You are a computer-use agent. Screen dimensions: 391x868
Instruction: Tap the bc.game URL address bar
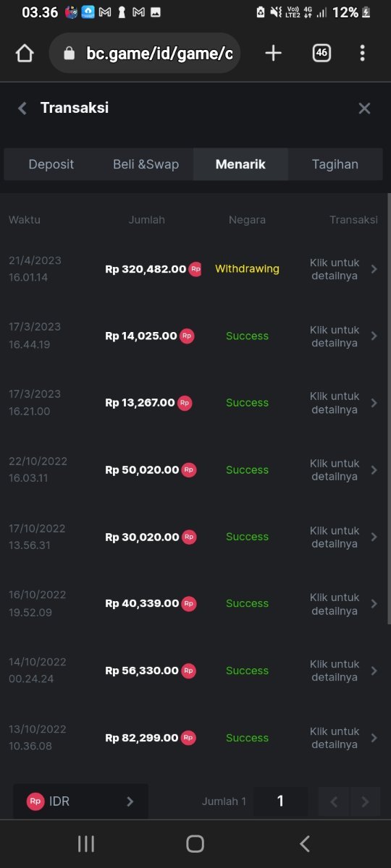click(145, 54)
